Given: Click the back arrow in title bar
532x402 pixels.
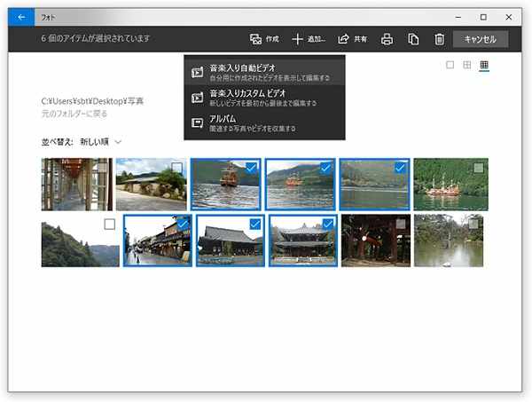Looking at the screenshot, I should pyautogui.click(x=21, y=16).
